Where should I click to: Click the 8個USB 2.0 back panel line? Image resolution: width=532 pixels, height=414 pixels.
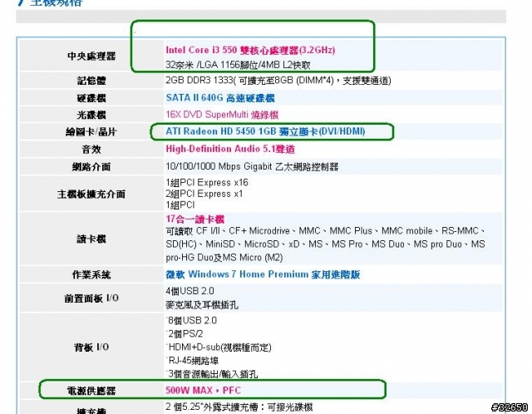[192, 321]
